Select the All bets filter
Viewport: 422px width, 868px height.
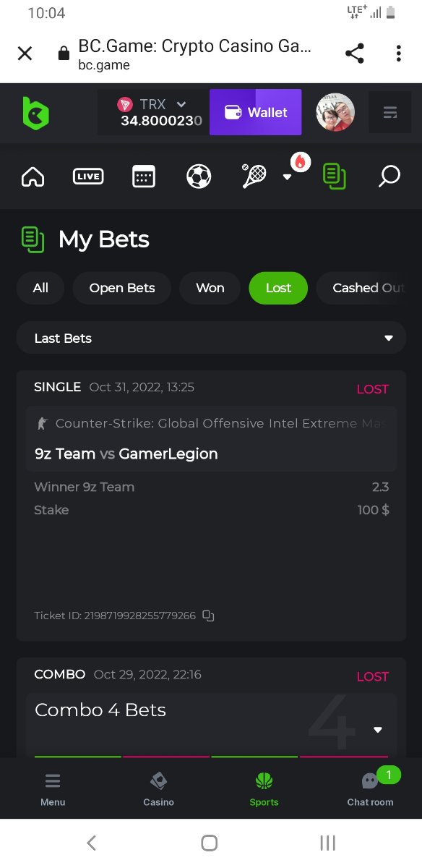pyautogui.click(x=40, y=288)
